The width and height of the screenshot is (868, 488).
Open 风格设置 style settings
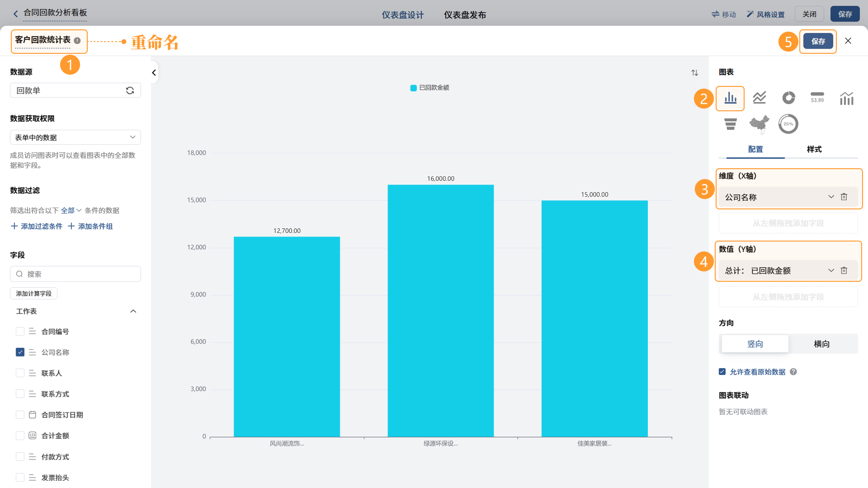tap(765, 14)
